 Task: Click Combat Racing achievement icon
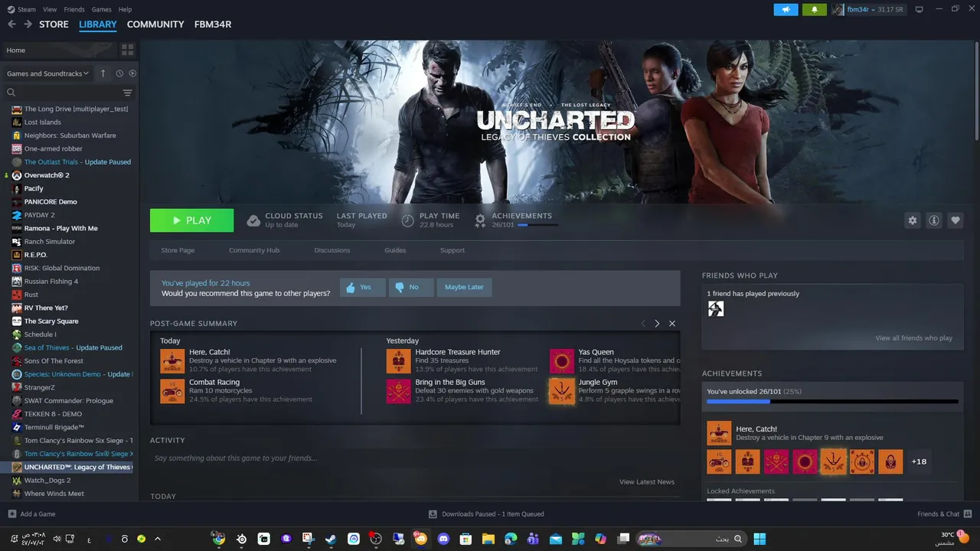coord(172,390)
